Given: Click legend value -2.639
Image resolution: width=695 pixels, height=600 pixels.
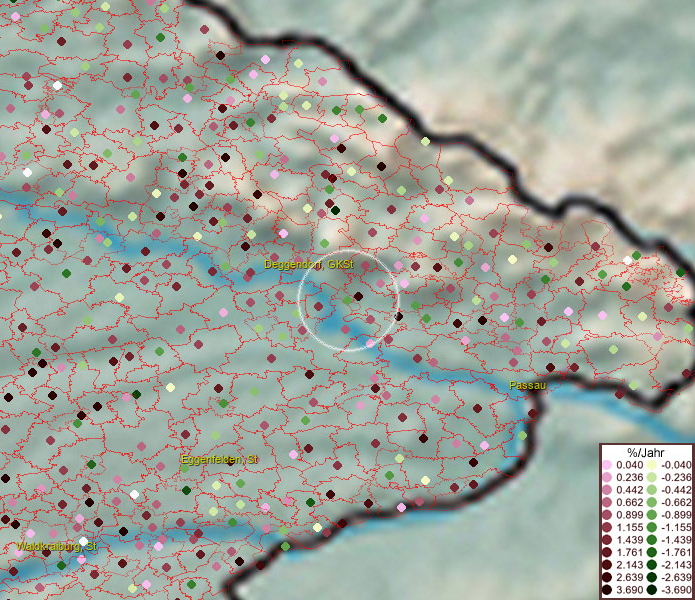Looking at the screenshot, I should [x=676, y=577].
